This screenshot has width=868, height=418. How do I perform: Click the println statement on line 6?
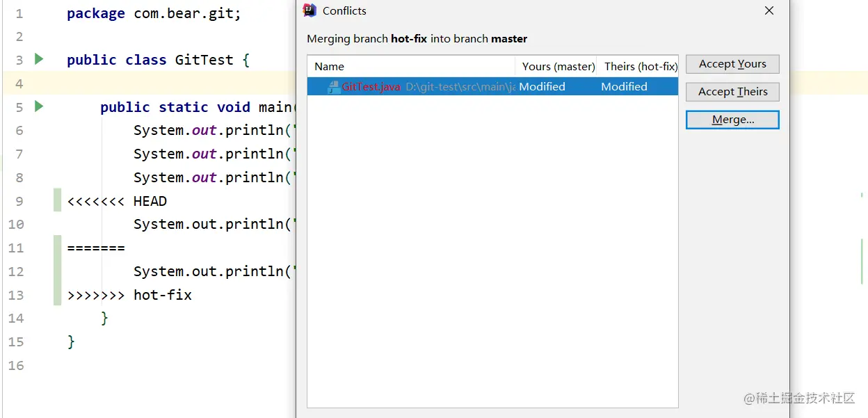click(x=214, y=131)
